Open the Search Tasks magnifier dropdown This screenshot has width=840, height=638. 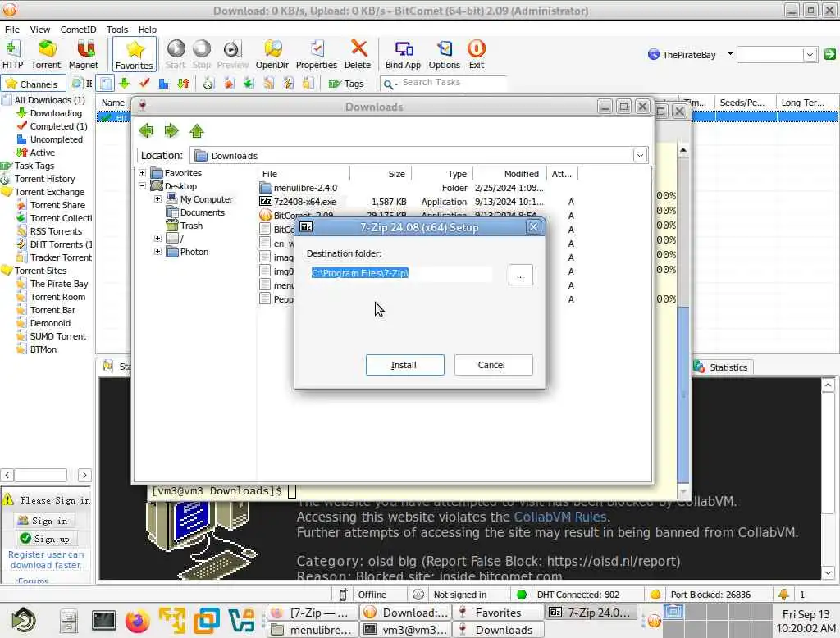[390, 84]
